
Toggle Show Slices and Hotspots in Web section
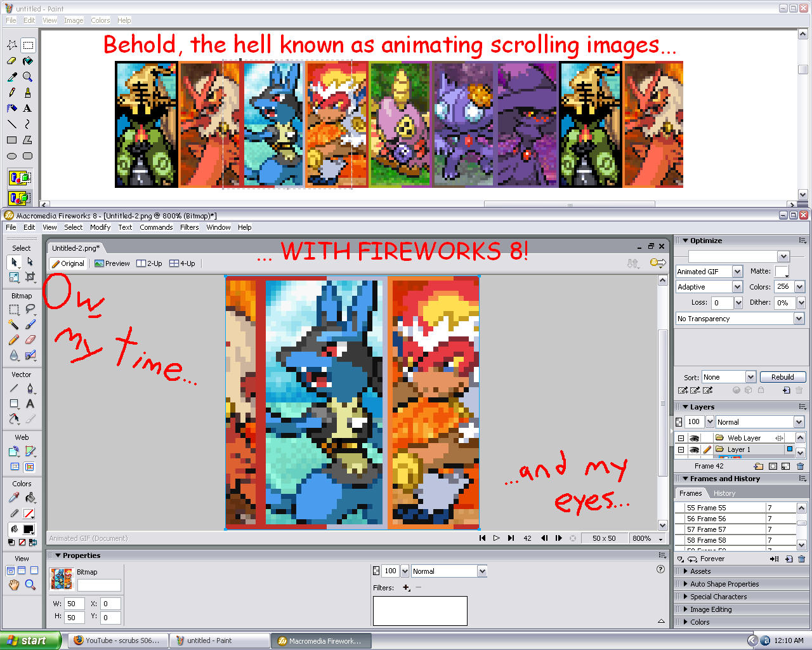coord(30,467)
